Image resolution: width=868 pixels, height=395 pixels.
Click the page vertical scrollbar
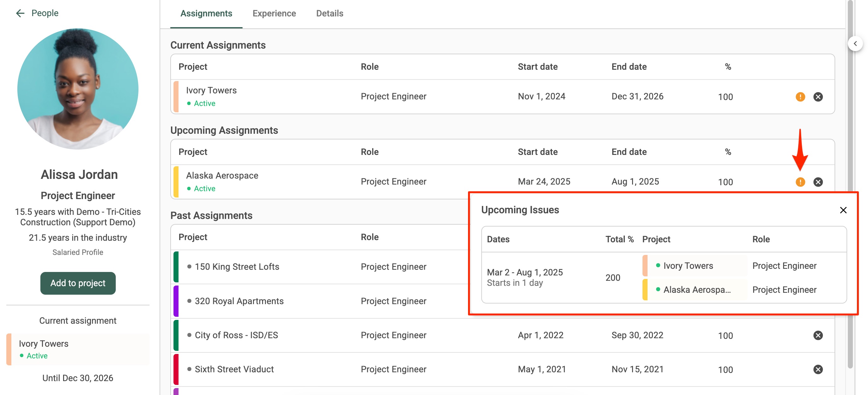(850, 184)
